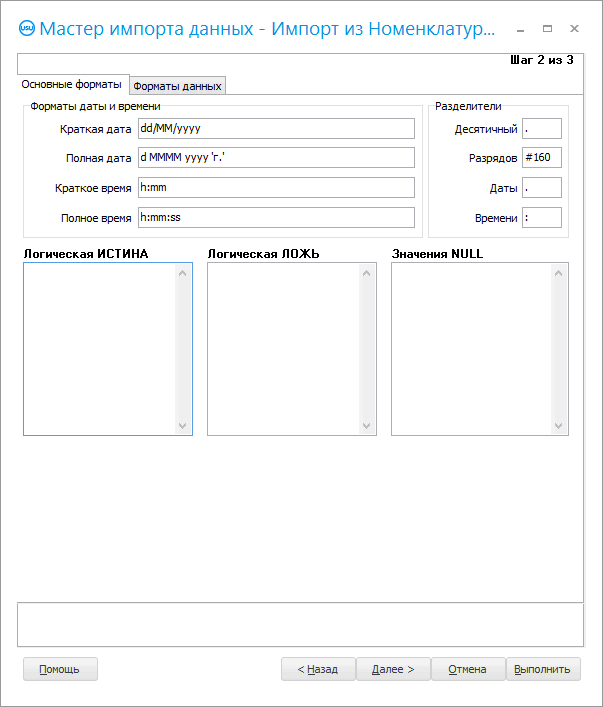Image resolution: width=603 pixels, height=707 pixels.
Task: Cancel the import with Отмена
Action: (x=468, y=669)
